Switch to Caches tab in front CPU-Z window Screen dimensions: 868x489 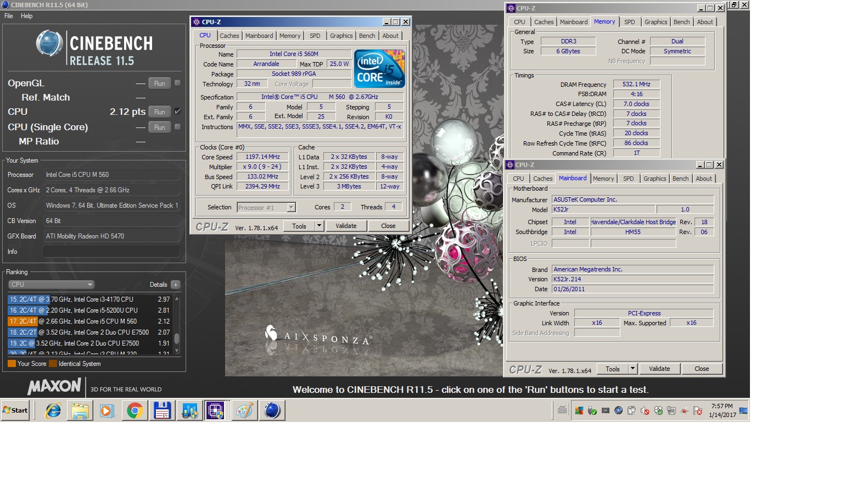(x=229, y=36)
